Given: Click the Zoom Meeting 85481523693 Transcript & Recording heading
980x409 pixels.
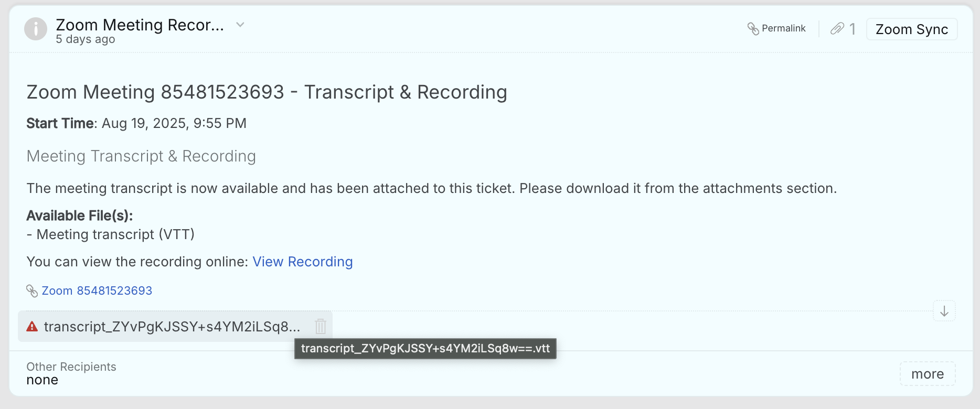Looking at the screenshot, I should point(267,92).
